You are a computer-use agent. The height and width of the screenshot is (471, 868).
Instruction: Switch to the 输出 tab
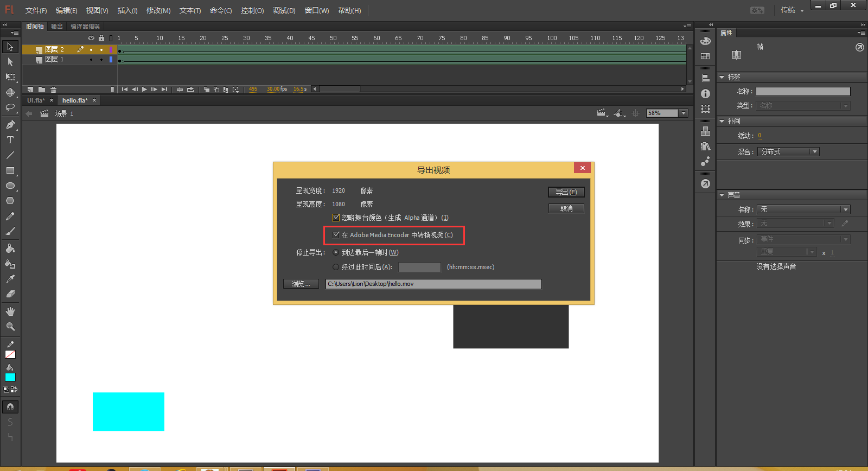tap(57, 27)
